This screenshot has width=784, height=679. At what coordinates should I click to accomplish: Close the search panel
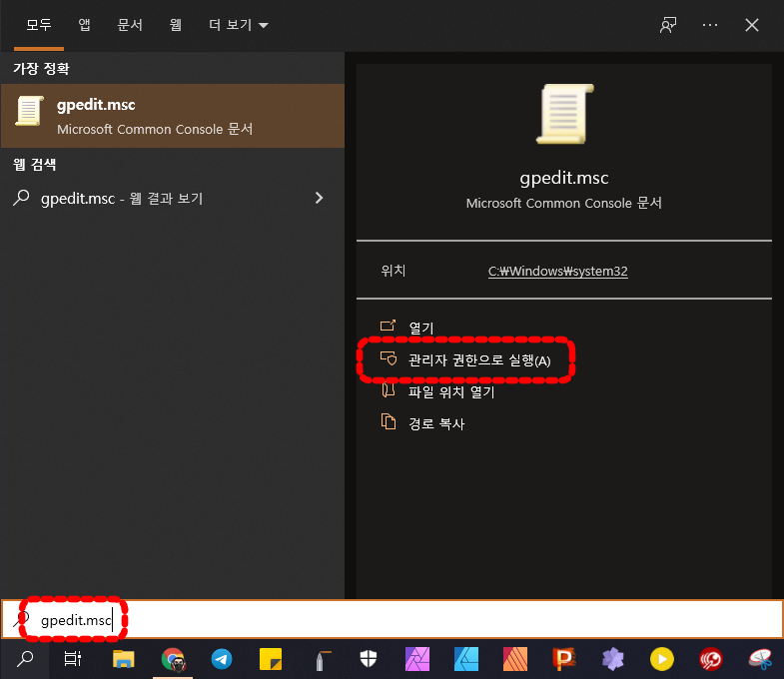click(x=752, y=25)
